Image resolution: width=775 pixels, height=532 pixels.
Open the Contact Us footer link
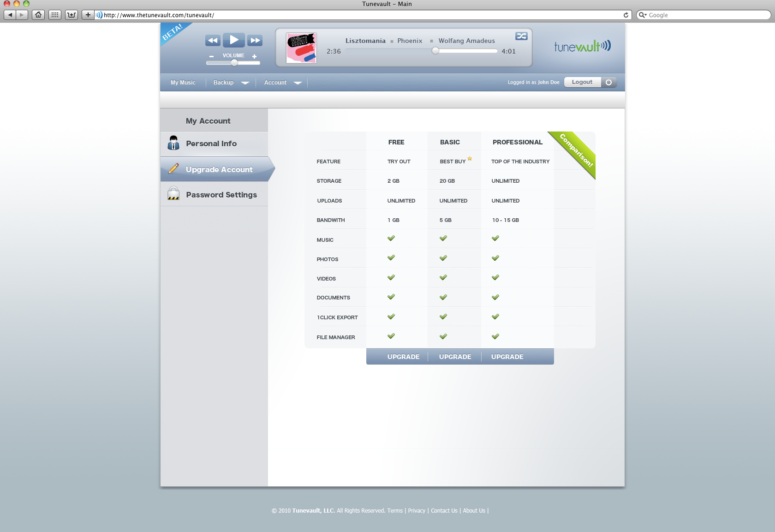tap(444, 511)
